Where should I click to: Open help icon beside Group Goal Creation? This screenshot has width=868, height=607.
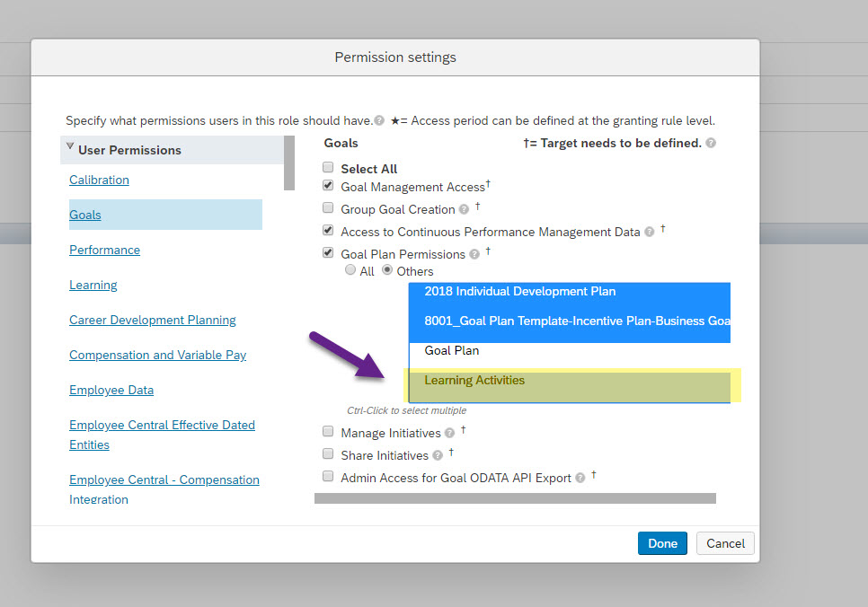point(464,210)
